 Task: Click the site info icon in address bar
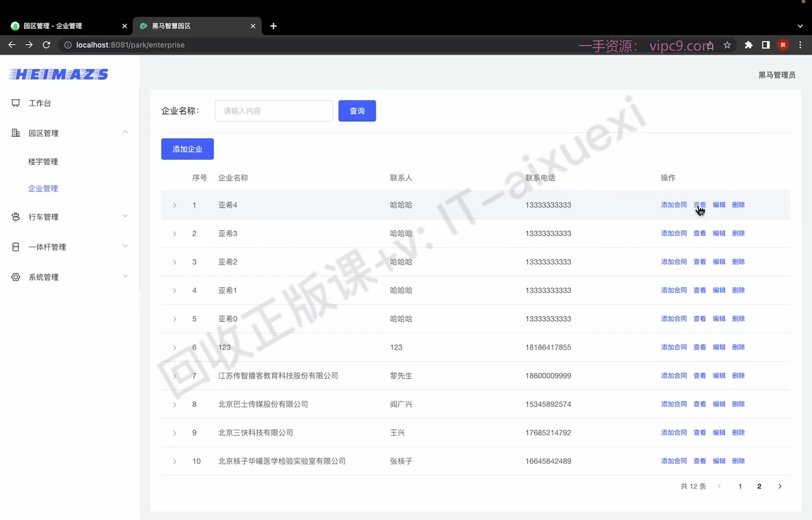(x=68, y=45)
